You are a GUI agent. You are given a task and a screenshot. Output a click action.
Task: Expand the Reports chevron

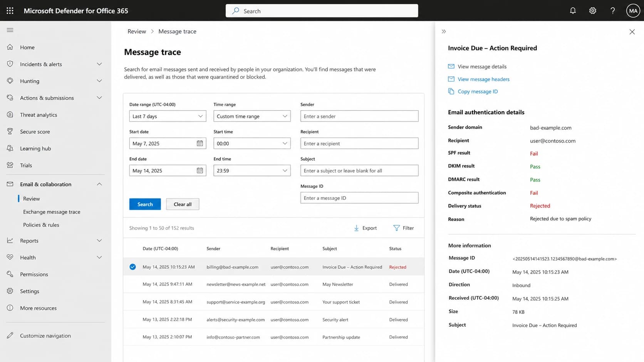(x=99, y=240)
